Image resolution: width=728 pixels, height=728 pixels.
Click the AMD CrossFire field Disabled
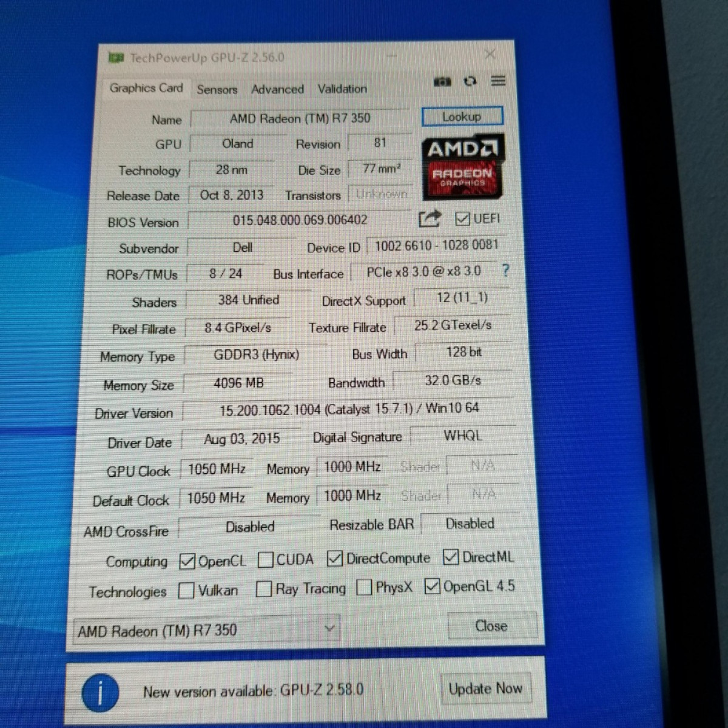(x=250, y=527)
